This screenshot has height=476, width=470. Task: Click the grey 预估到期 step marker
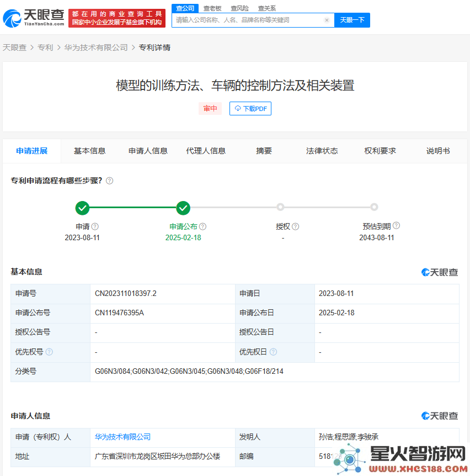pyautogui.click(x=374, y=207)
